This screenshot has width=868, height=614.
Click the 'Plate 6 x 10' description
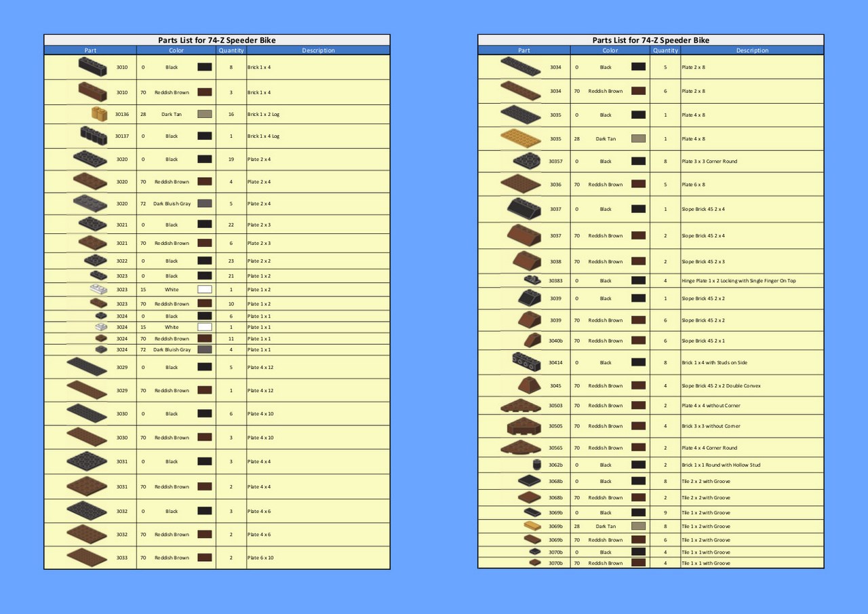coord(260,558)
